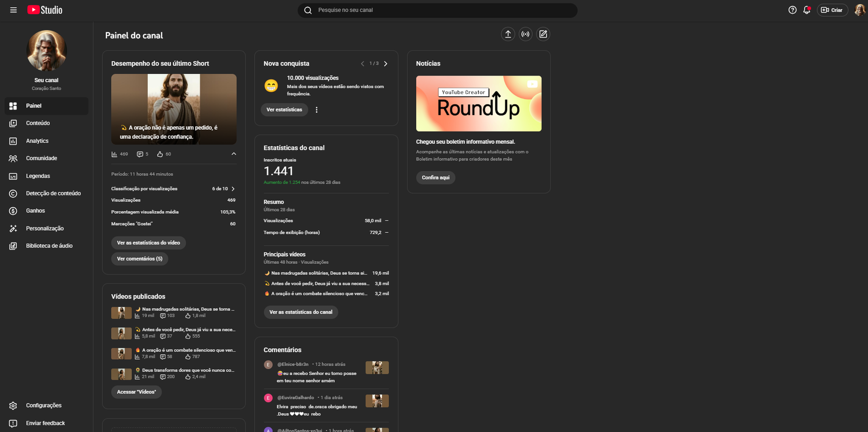The image size is (868, 432).
Task: Click the go live broadcast icon
Action: (x=525, y=34)
